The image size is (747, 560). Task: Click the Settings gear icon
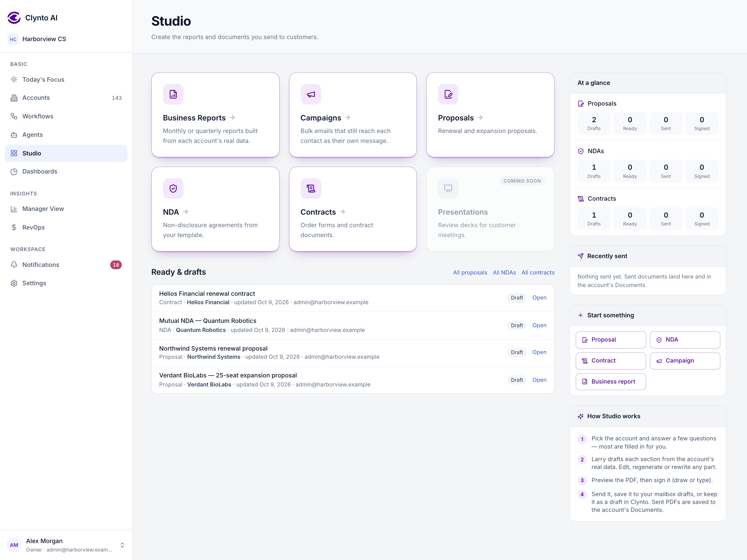[14, 283]
